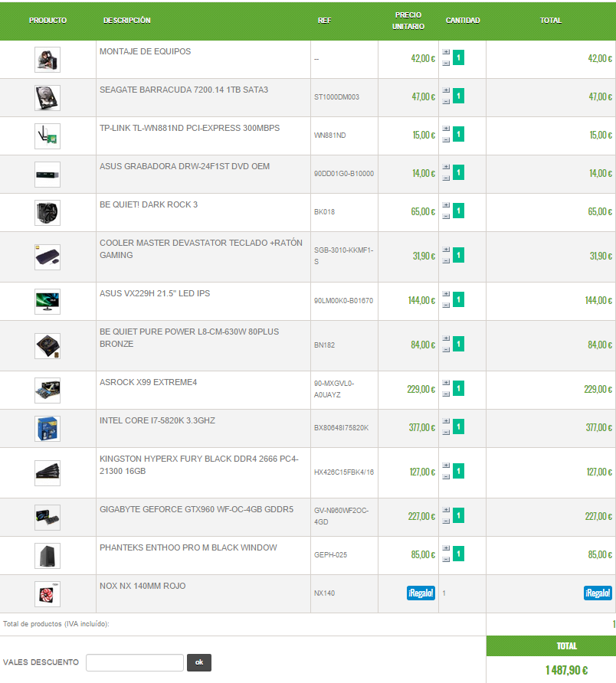The width and height of the screenshot is (616, 683).
Task: Click quantity field for Montaje de Equipos
Action: click(459, 57)
